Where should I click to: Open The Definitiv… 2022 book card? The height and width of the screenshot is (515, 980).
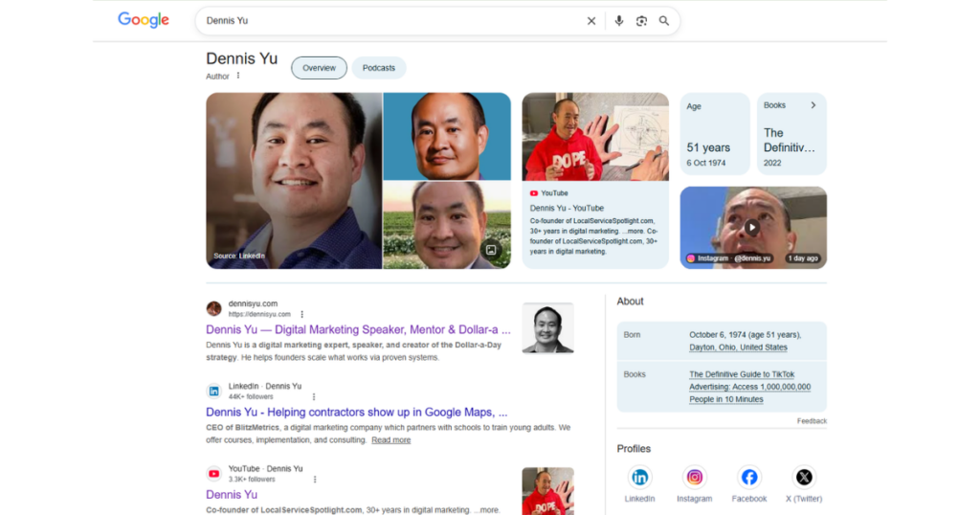(x=791, y=134)
